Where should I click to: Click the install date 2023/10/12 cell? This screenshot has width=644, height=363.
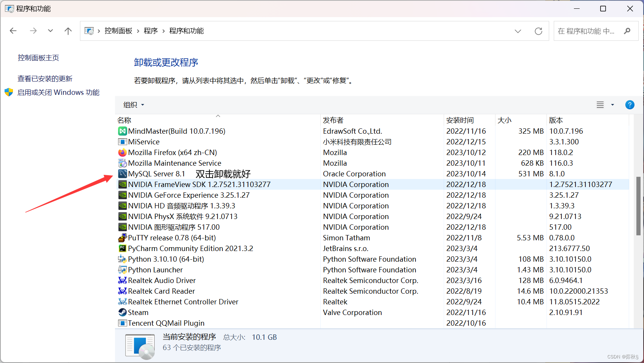point(466,153)
